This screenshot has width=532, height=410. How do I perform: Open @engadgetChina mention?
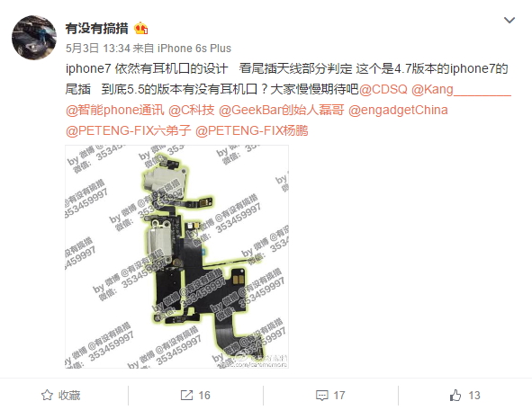pos(398,110)
